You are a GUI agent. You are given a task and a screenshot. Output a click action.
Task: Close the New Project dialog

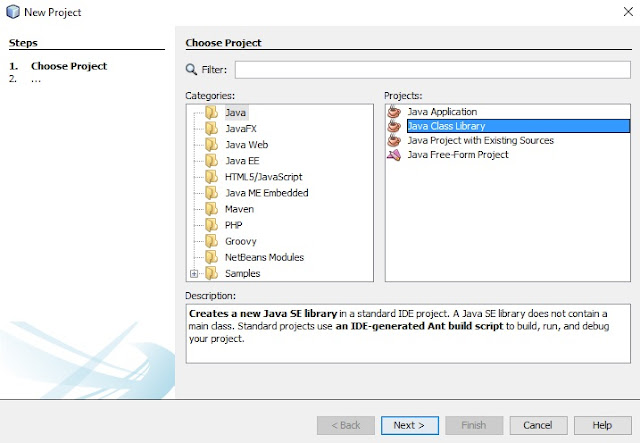(x=628, y=12)
